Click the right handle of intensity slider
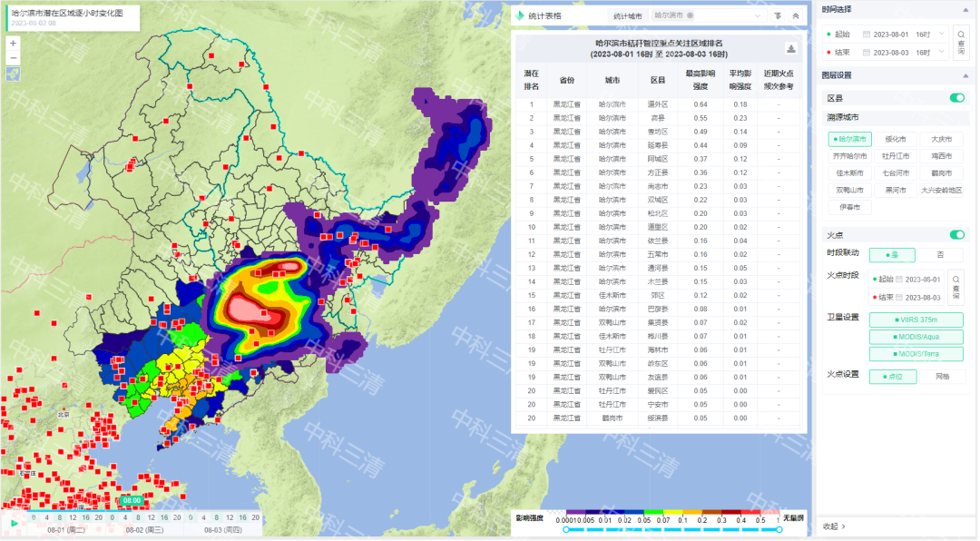980x541 pixels. tap(779, 530)
